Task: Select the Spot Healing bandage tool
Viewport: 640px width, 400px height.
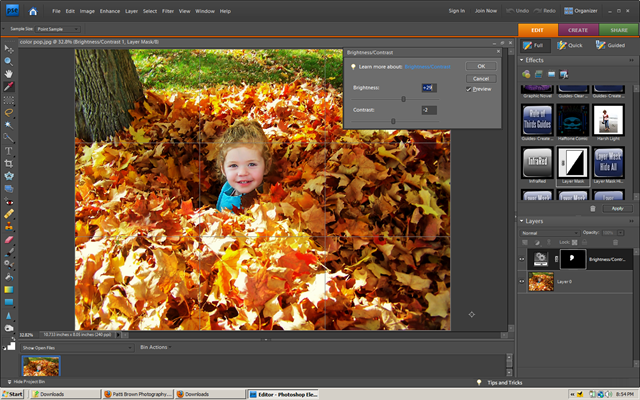Action: (x=9, y=213)
